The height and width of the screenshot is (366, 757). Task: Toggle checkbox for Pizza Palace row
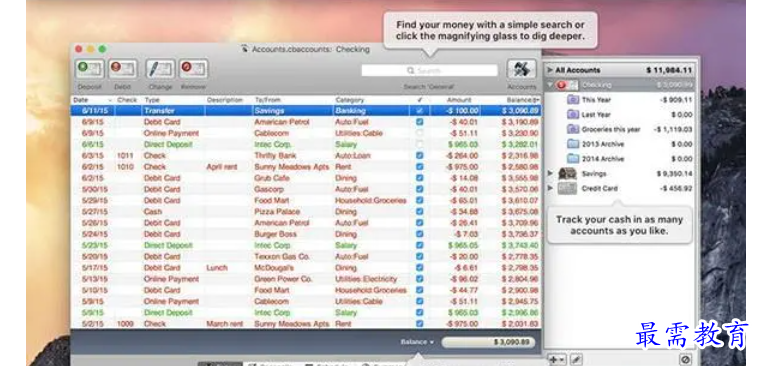(x=420, y=211)
